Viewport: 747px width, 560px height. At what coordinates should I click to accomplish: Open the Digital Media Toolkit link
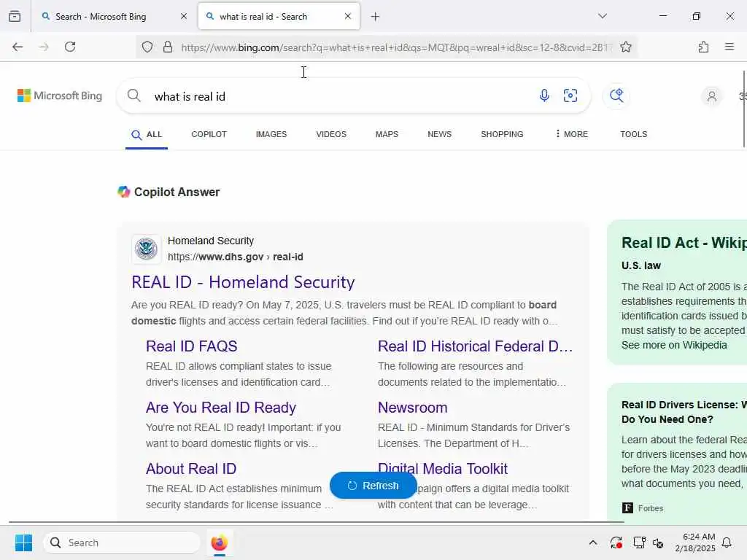click(443, 469)
